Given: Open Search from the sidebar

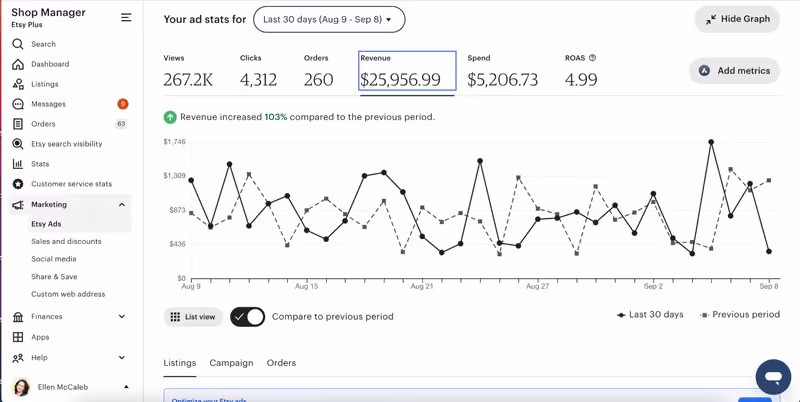Looking at the screenshot, I should (x=43, y=44).
